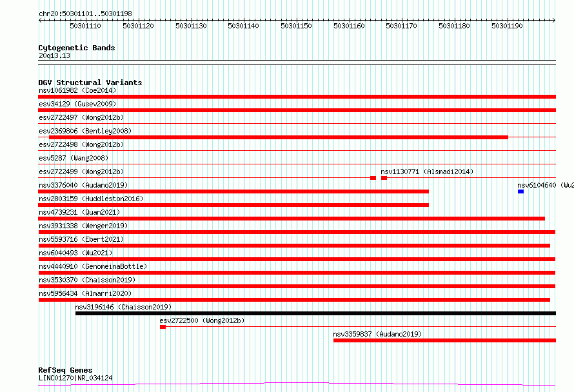Open the nsv6040493 (Wu2021) variant label
The width and height of the screenshot is (574, 392).
[x=75, y=253]
